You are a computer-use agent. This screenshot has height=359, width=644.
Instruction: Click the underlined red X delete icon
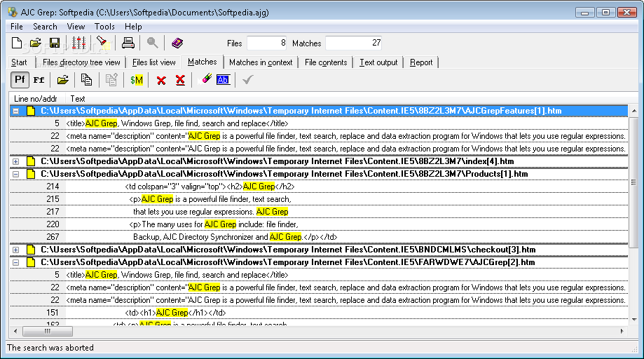click(180, 80)
